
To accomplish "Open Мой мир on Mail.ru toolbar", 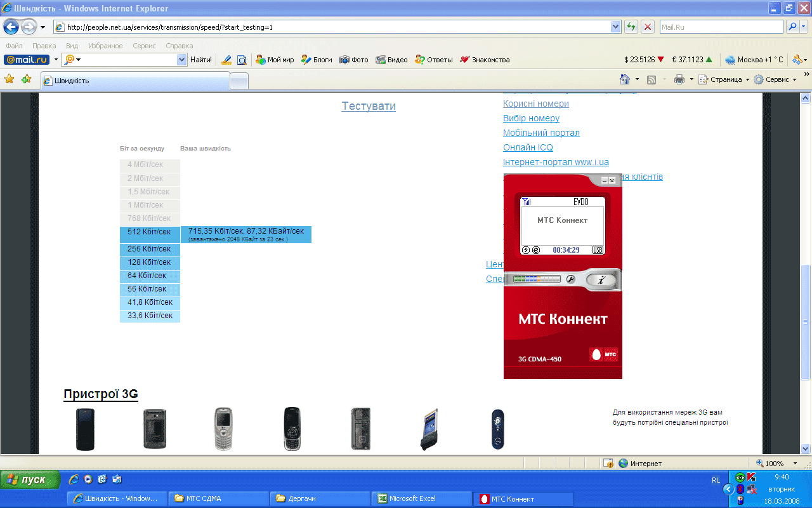I will point(275,60).
